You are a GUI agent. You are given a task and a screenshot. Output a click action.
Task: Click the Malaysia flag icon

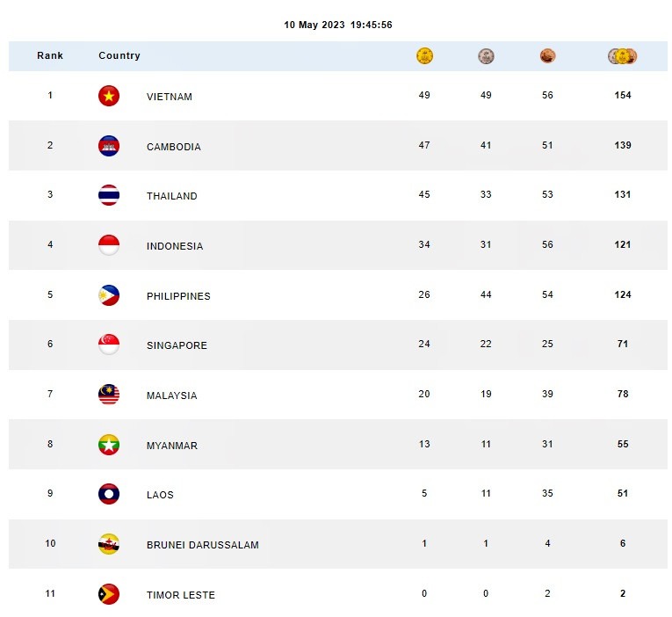click(109, 395)
